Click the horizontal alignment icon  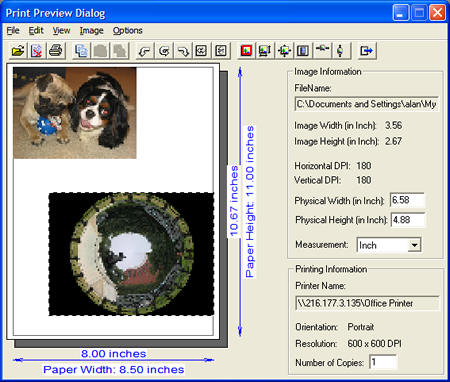pos(323,51)
